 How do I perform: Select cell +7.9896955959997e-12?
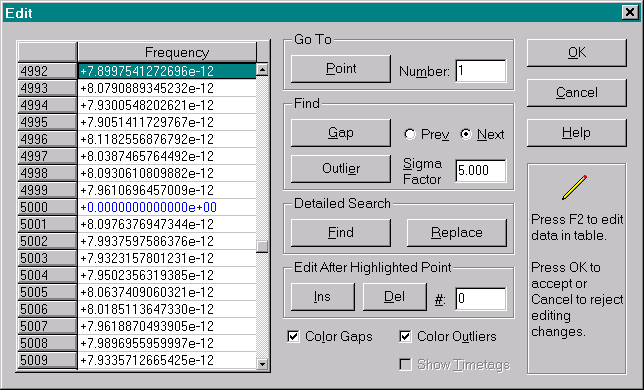coord(167,343)
